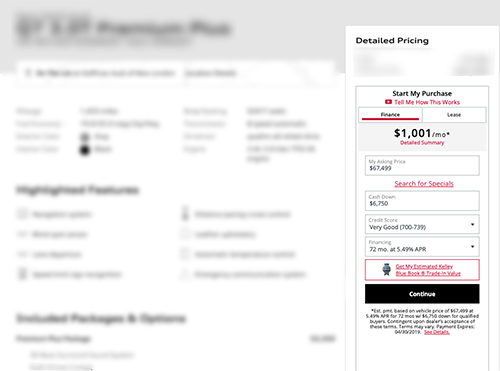
Task: Click the Navigation system feature icon
Action: tap(22, 214)
